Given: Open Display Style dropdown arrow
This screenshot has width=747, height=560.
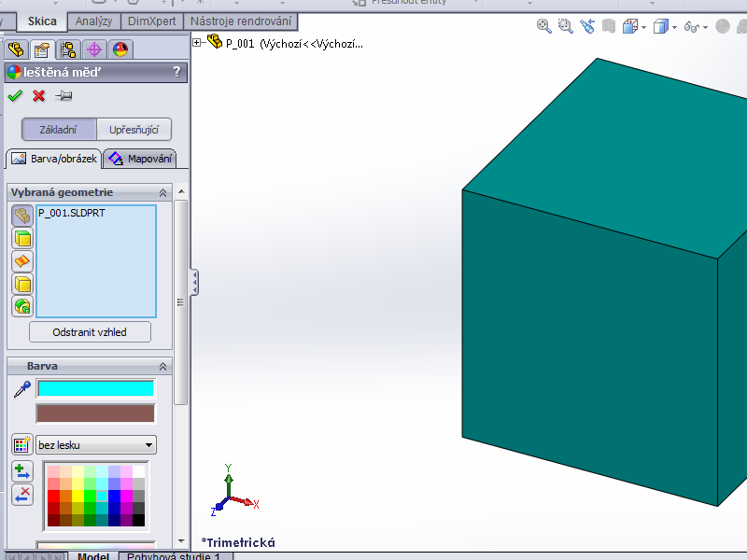Looking at the screenshot, I should tap(674, 28).
